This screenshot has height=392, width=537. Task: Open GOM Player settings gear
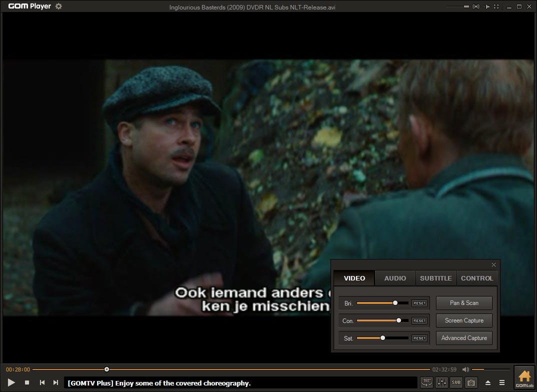pos(58,6)
